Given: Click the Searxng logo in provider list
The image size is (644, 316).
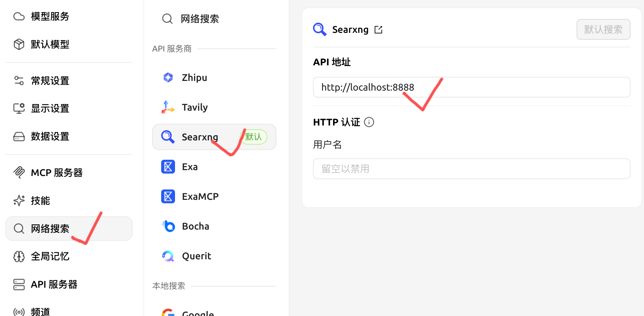Looking at the screenshot, I should click(168, 137).
